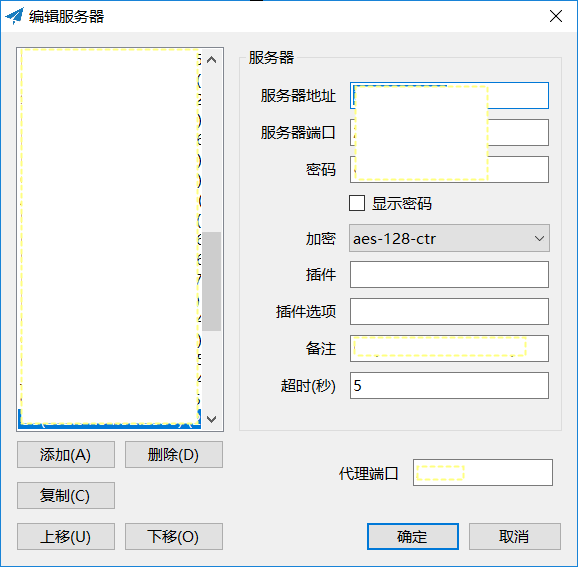
Task: Click the Shadowsocks paper plane icon
Action: coord(14,16)
